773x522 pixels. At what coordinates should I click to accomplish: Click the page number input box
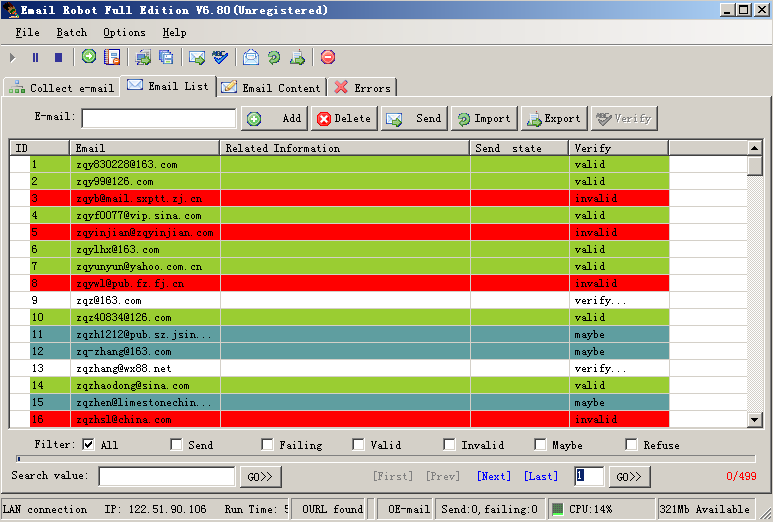tap(589, 476)
